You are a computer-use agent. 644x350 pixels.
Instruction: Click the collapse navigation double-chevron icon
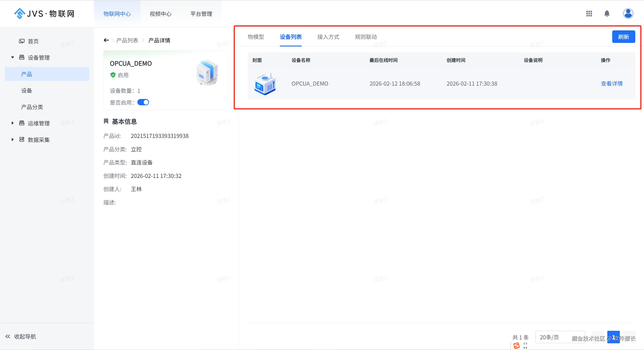point(8,336)
